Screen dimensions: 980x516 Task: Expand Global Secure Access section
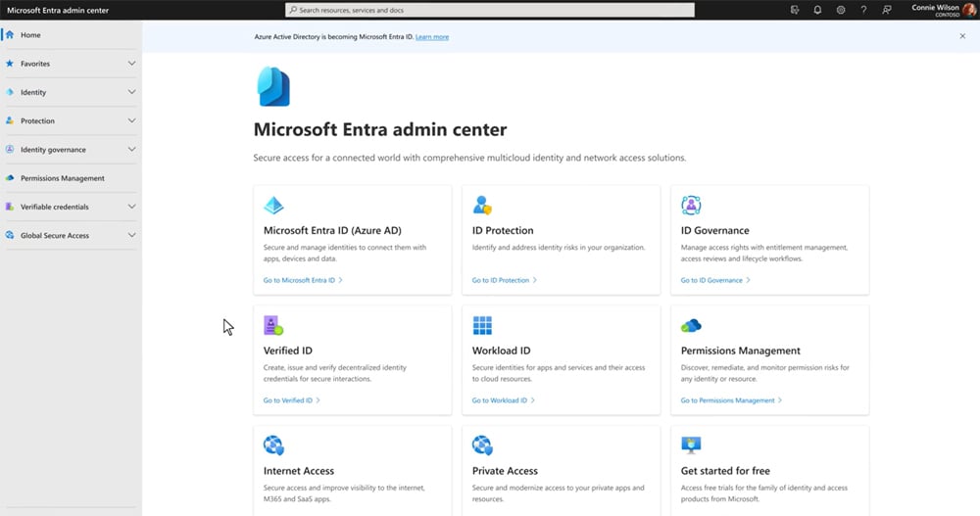tap(131, 235)
